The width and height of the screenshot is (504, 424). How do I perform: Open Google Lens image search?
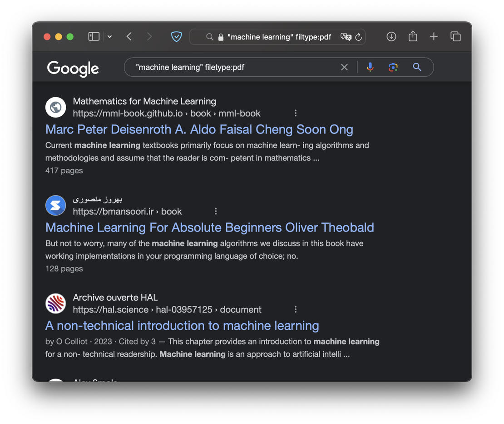393,67
